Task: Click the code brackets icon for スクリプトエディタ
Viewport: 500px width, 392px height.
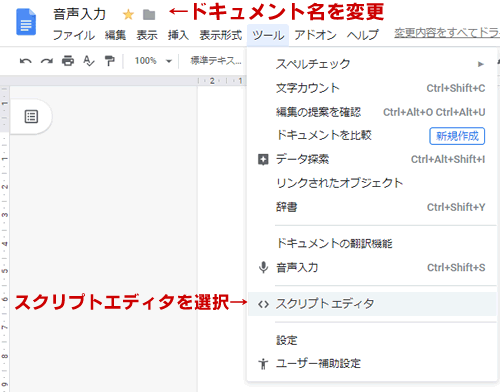Action: 263,304
